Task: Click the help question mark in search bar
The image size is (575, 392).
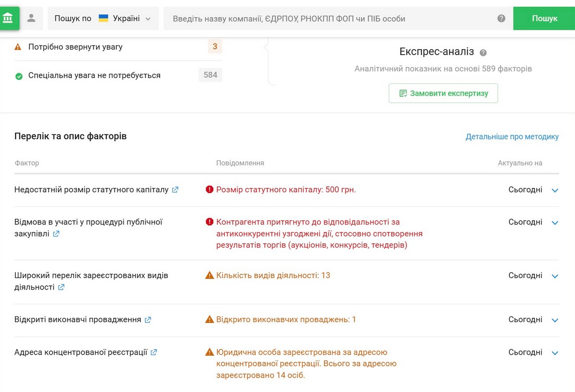Action: pos(501,19)
